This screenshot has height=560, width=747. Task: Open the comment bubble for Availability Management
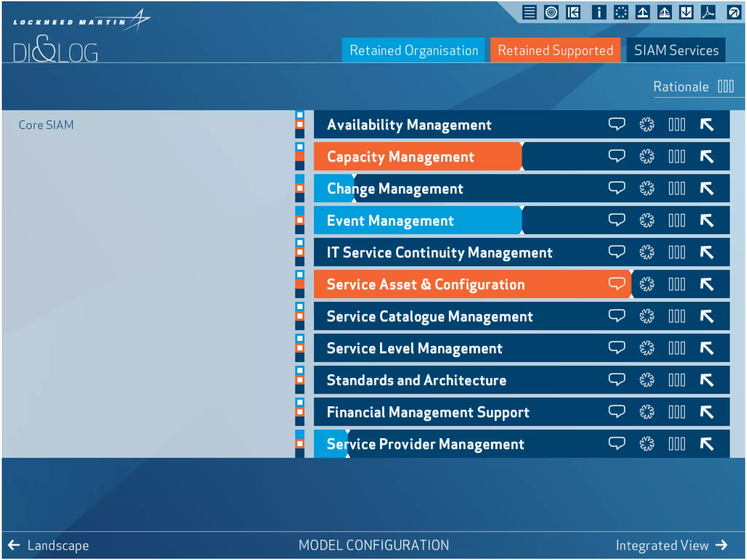616,124
